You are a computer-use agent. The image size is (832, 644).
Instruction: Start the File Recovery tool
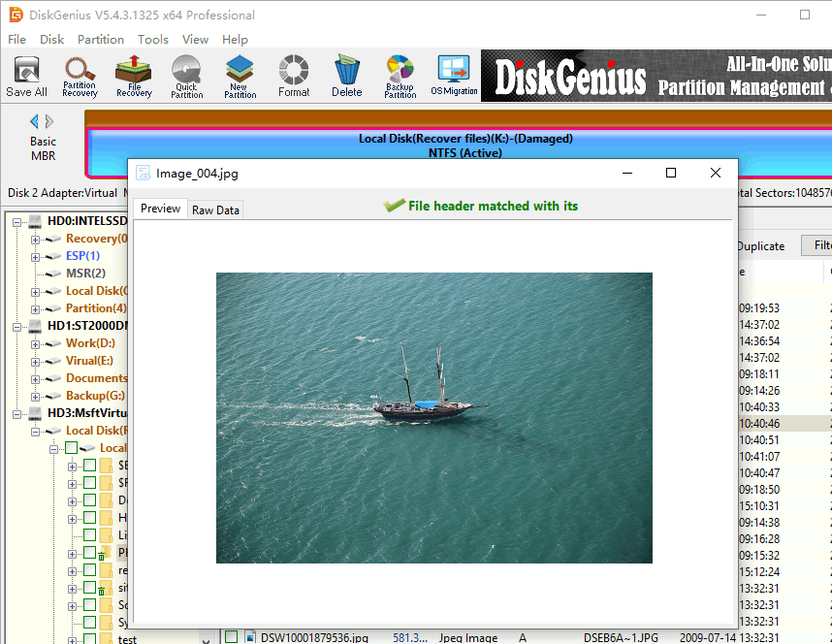(x=134, y=76)
